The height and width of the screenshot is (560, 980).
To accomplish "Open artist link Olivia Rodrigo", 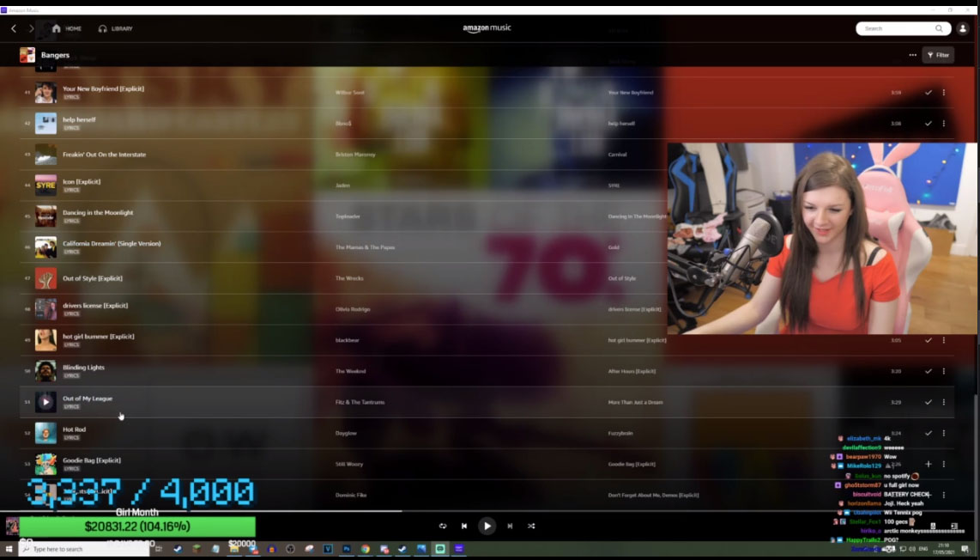I will point(353,309).
